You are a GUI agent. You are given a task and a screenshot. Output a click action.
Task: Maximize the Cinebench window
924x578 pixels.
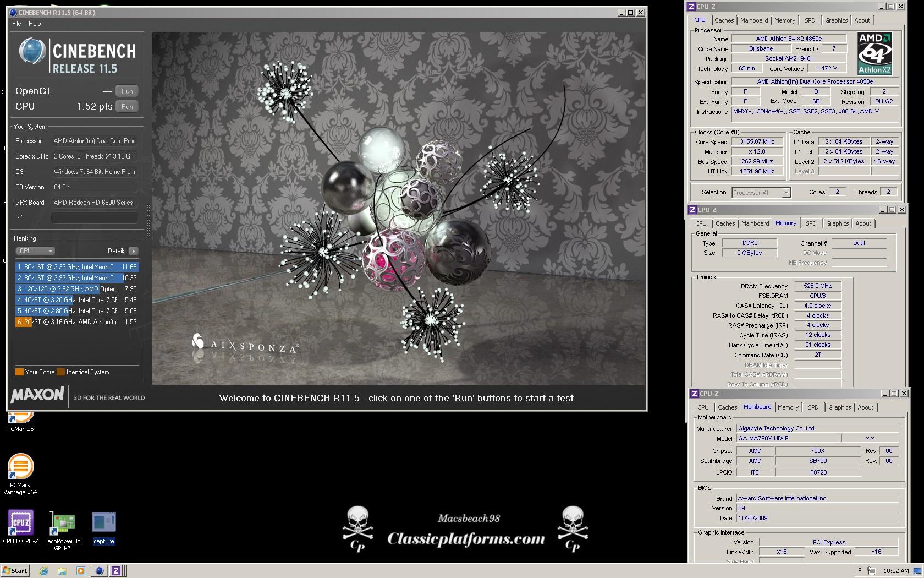click(x=631, y=12)
